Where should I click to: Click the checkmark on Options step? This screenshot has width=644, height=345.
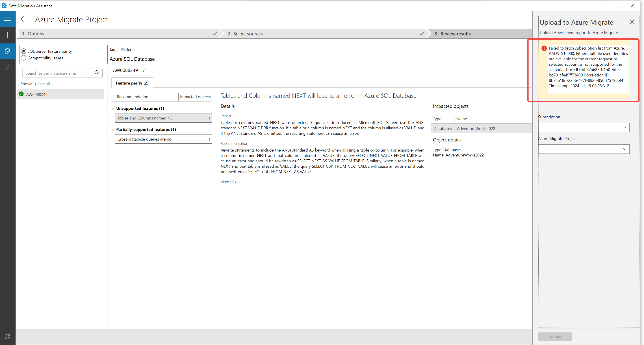[x=215, y=33]
